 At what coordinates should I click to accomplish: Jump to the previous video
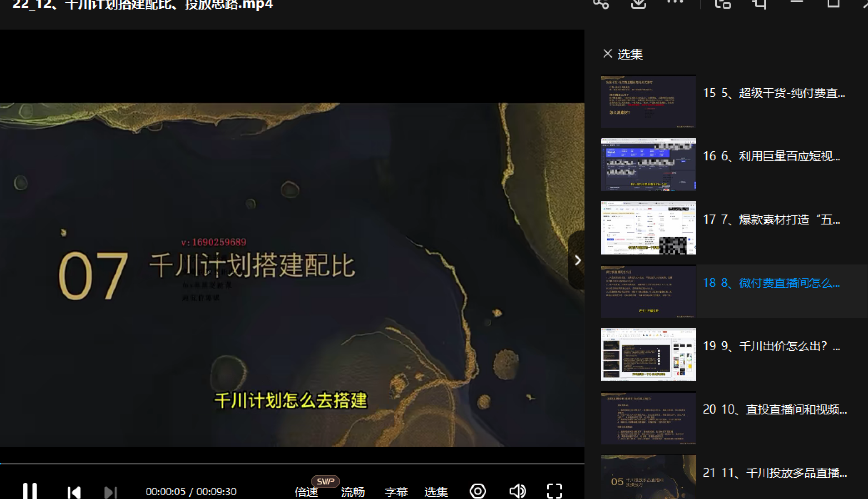74,492
